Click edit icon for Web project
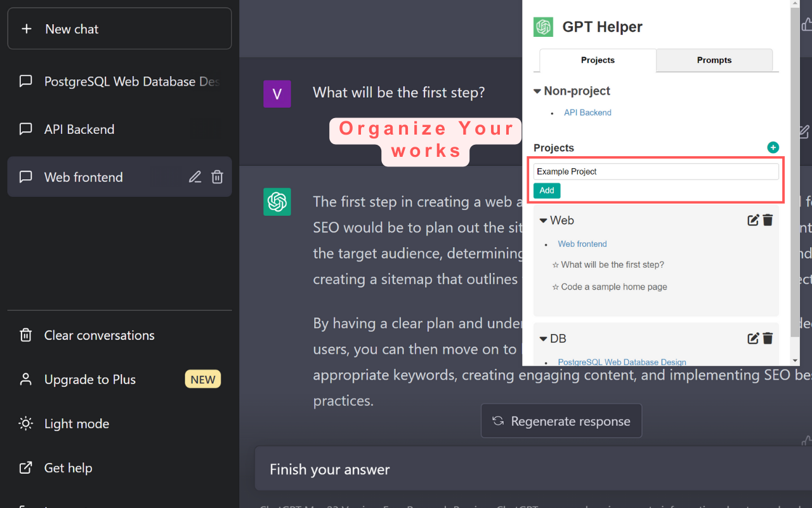The image size is (812, 508). (753, 220)
